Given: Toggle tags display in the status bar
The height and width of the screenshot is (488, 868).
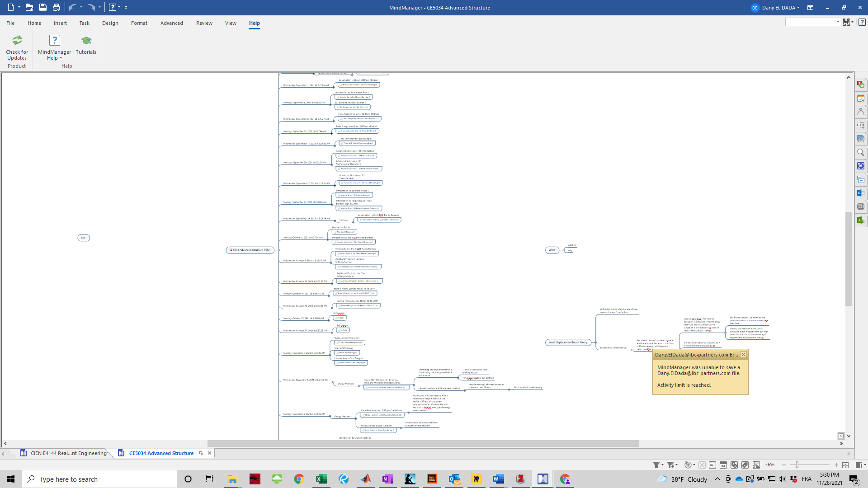Looking at the screenshot, I should click(x=745, y=465).
